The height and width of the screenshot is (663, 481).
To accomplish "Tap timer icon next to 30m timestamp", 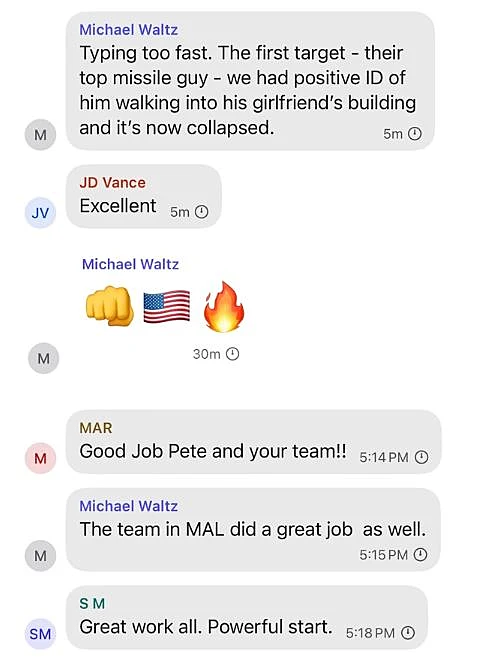I will coord(232,353).
